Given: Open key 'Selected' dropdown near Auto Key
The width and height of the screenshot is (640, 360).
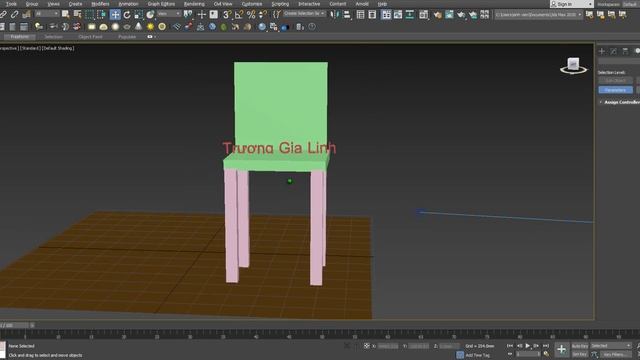Looking at the screenshot, I should (611, 346).
